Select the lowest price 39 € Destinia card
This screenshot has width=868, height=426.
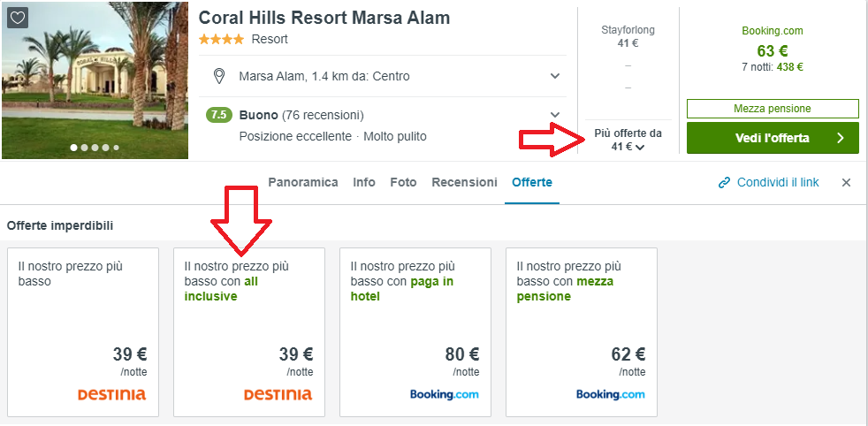click(x=83, y=331)
